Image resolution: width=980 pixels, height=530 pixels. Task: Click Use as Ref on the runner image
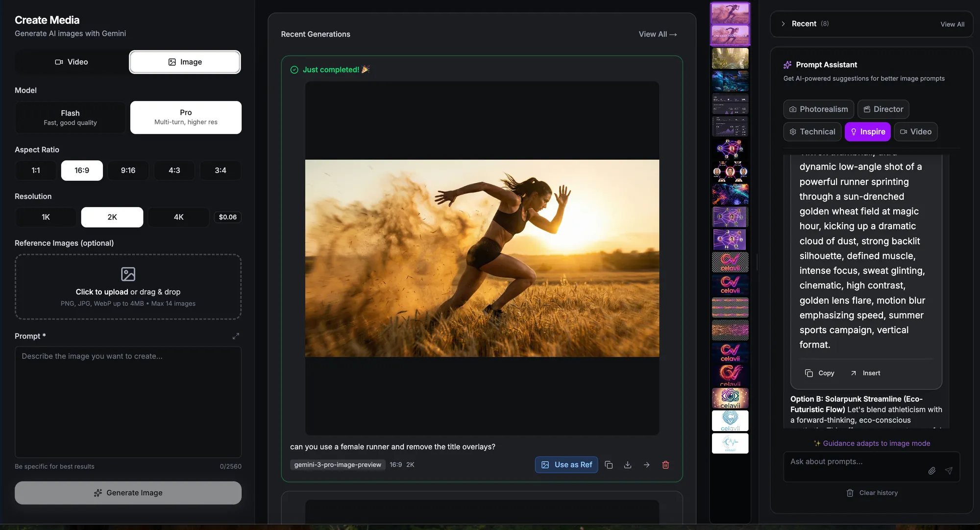pos(566,464)
